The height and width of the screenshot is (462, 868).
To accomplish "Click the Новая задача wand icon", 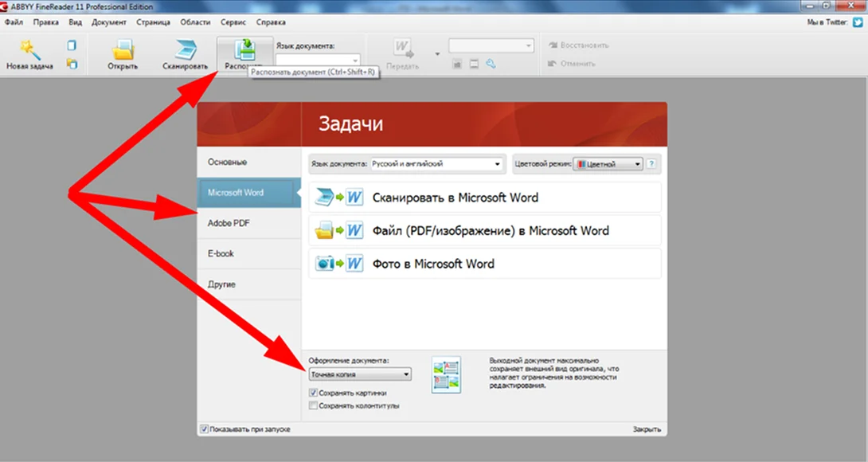I will pyautogui.click(x=29, y=50).
